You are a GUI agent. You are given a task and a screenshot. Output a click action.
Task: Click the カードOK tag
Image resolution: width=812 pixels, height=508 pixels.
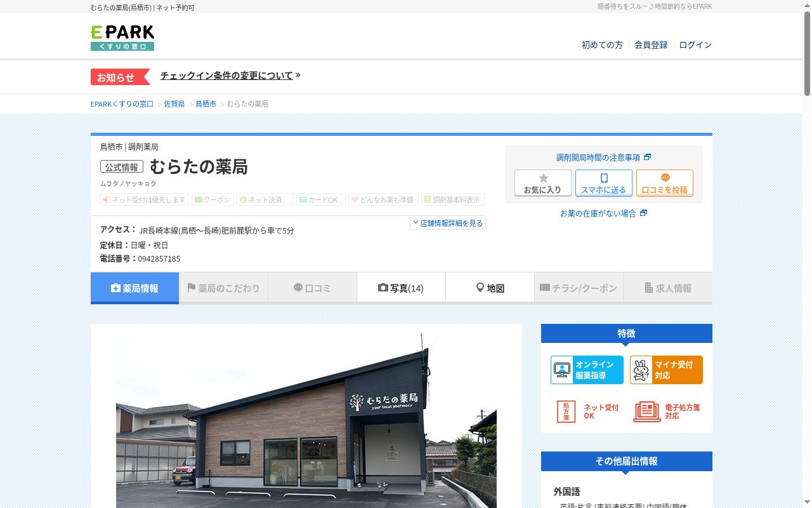[x=321, y=199]
